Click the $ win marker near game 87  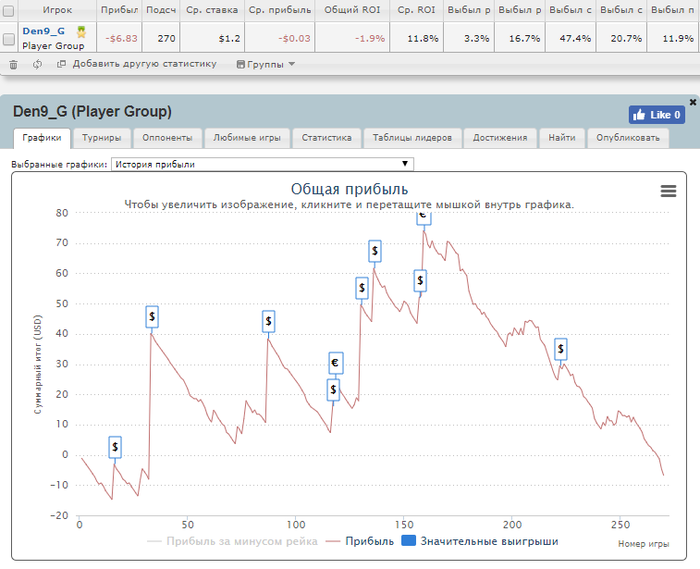pos(268,321)
